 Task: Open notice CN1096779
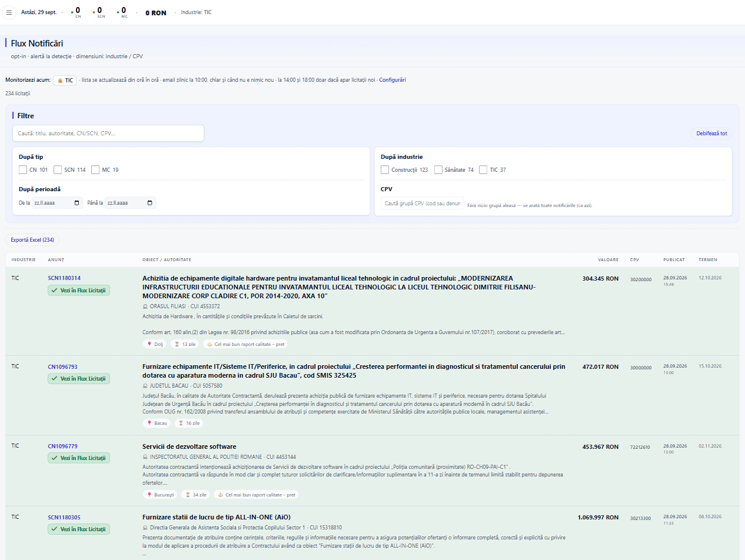[62, 446]
